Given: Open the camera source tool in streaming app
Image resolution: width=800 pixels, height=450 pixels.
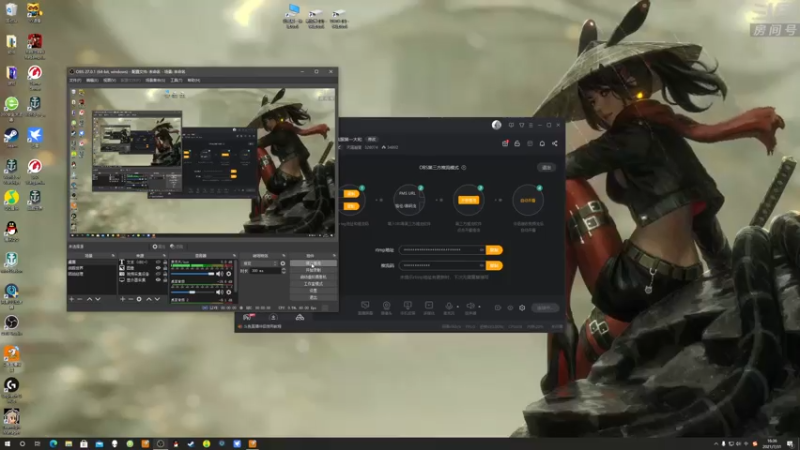Looking at the screenshot, I should (x=386, y=307).
